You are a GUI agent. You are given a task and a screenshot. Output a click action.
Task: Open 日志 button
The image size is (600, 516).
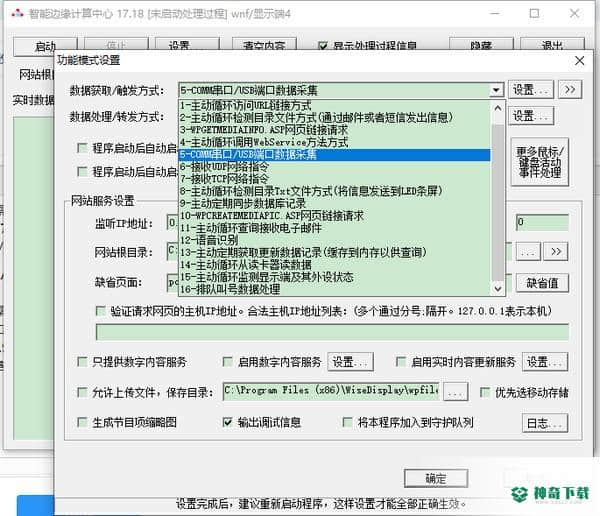(545, 423)
